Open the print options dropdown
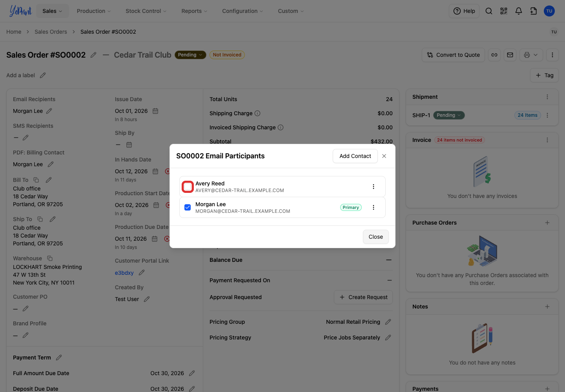 click(x=531, y=55)
